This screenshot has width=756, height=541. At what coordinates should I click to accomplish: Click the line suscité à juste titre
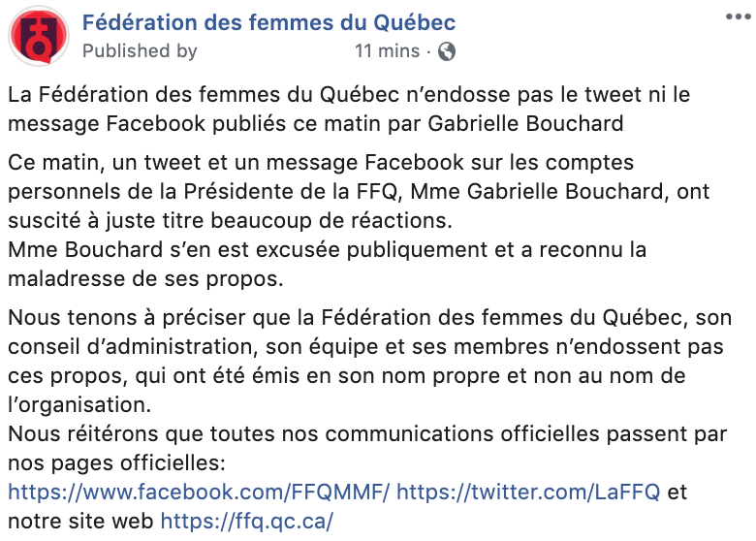pyautogui.click(x=230, y=220)
